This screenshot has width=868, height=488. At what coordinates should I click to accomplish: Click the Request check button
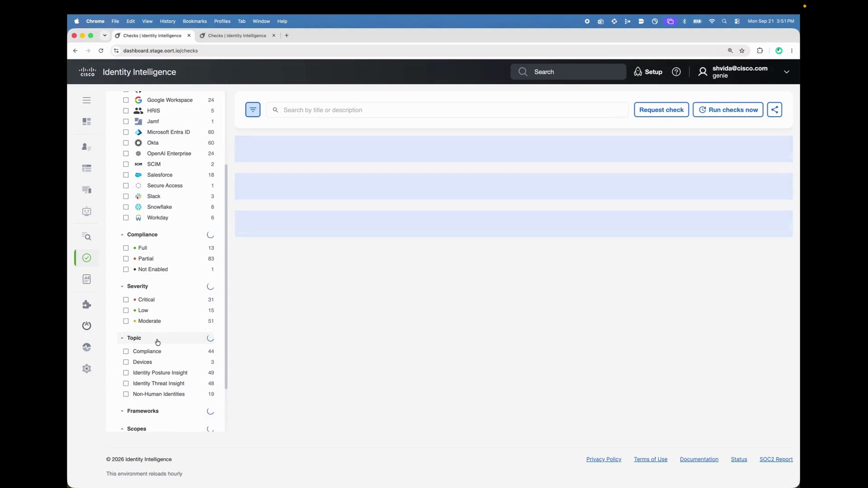[x=661, y=110]
